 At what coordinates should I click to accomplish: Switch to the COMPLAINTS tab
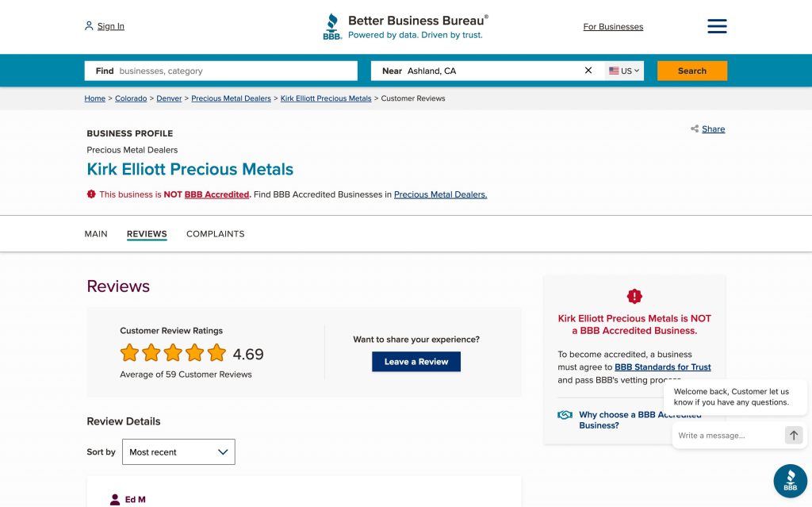(215, 234)
